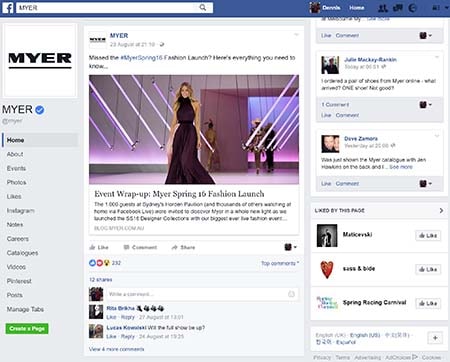This screenshot has width=450, height=362.
Task: Click Comment on MYER post
Action: (x=140, y=247)
